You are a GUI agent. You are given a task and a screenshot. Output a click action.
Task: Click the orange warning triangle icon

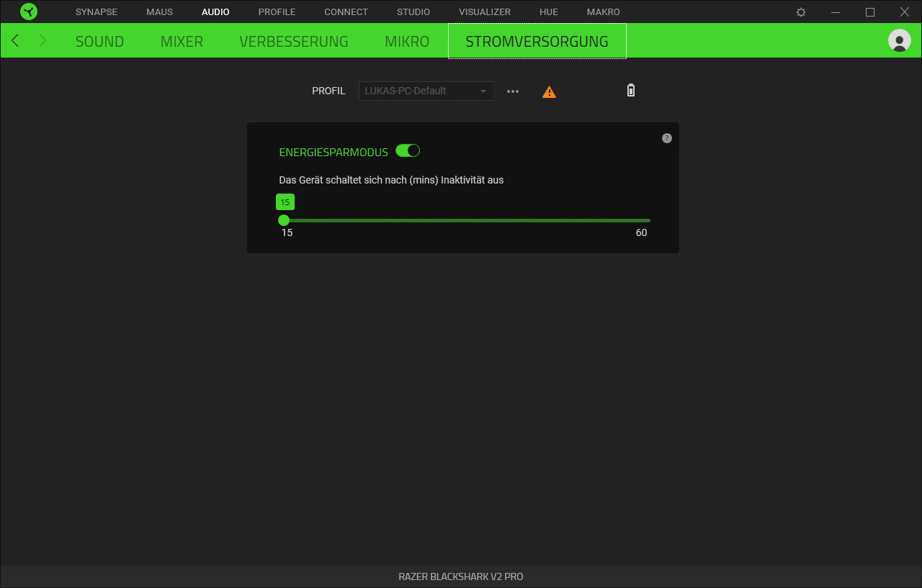click(x=549, y=92)
